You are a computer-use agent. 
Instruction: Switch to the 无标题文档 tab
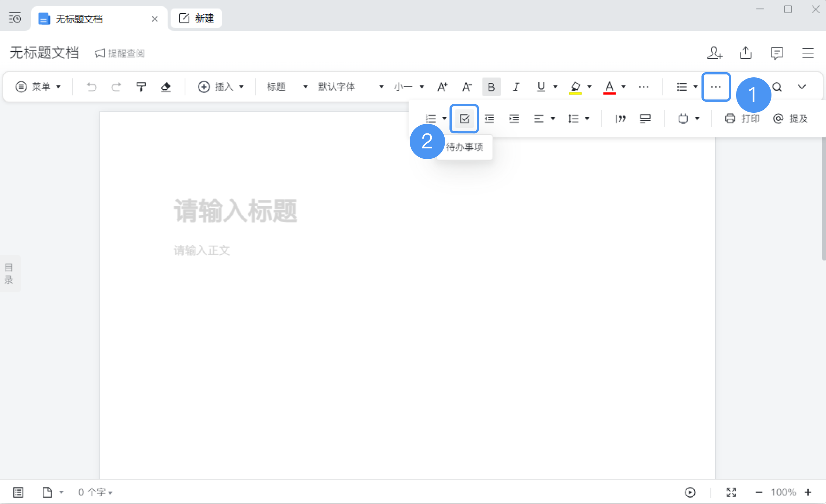tap(99, 18)
